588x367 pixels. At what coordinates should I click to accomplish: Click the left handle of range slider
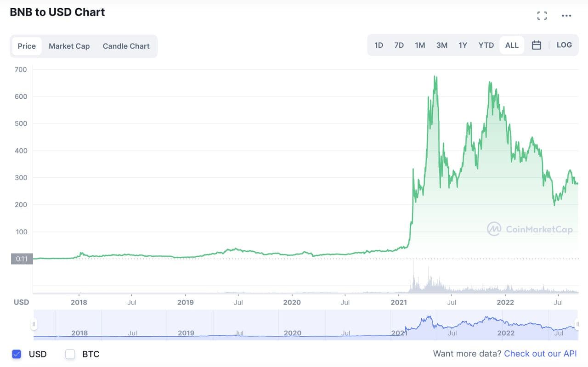point(34,324)
